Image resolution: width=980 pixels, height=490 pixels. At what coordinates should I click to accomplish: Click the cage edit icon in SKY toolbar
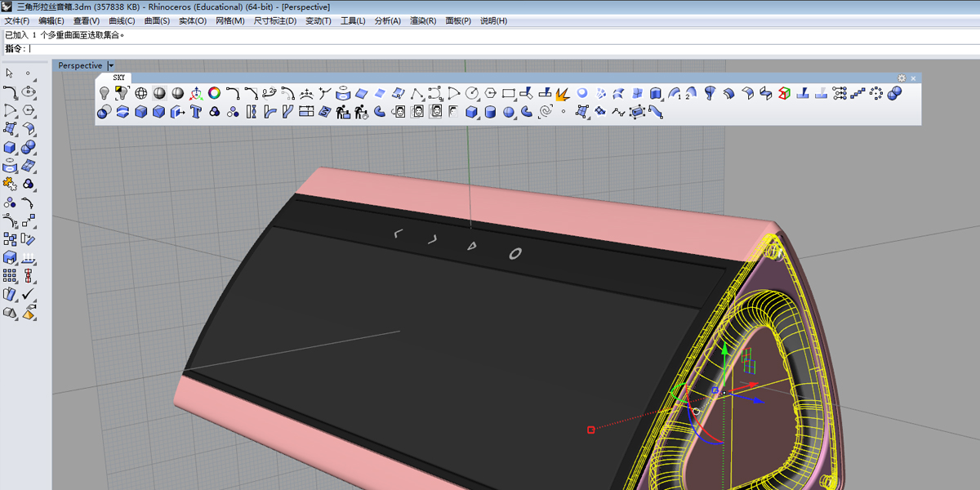(x=636, y=112)
